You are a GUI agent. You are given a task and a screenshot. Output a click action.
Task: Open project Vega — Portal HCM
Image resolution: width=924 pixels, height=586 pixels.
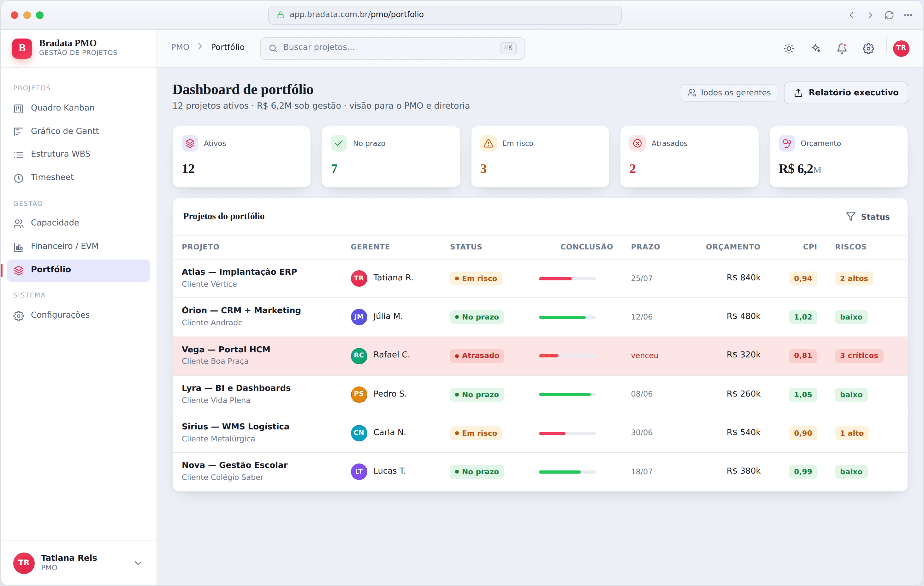[x=226, y=350]
